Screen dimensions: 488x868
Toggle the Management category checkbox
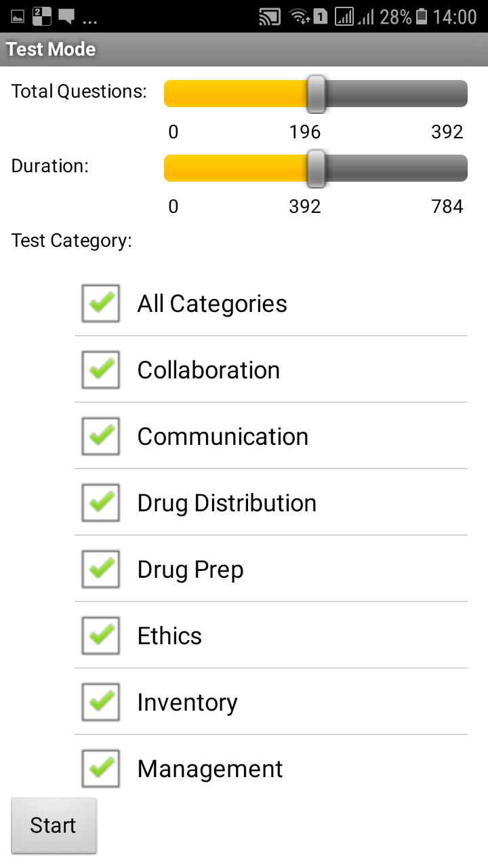[x=101, y=768]
